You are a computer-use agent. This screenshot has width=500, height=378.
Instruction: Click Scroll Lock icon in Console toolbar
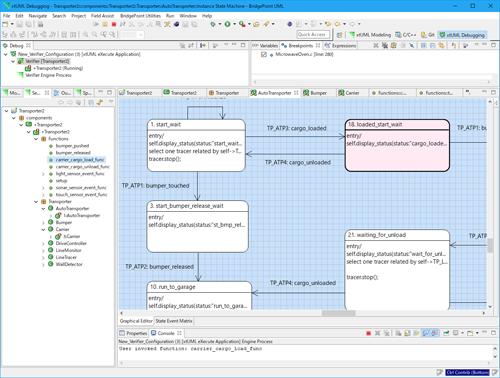407,333
